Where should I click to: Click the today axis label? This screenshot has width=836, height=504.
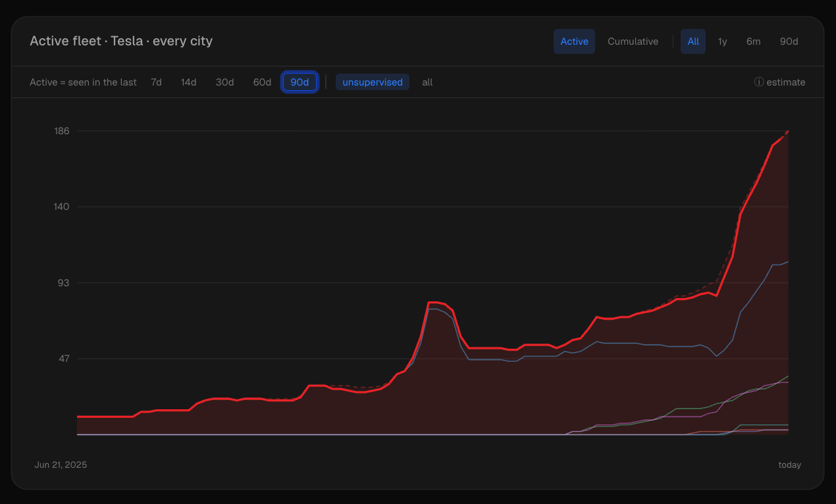pos(790,465)
